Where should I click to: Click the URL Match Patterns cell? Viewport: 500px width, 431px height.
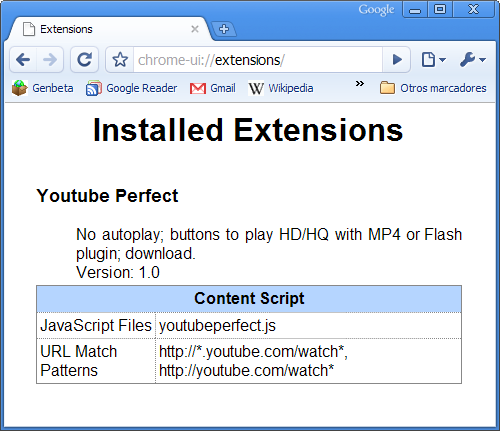pos(96,361)
